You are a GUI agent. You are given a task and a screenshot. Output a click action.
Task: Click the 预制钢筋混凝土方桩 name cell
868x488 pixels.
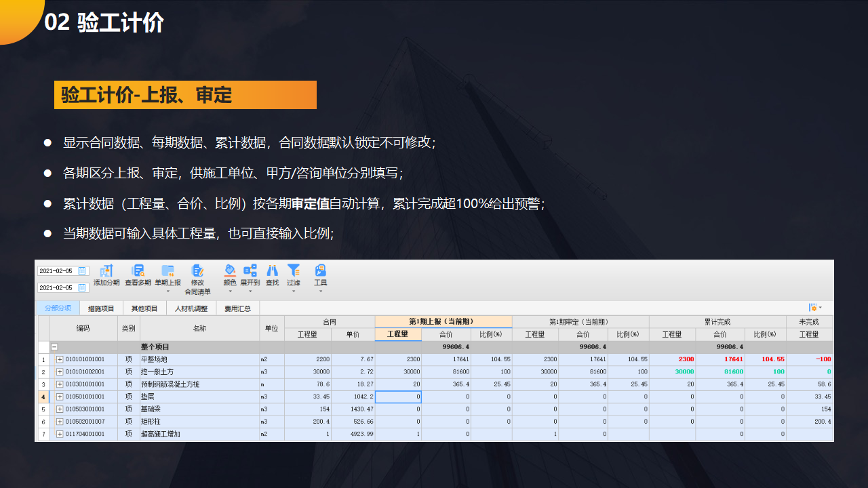(199, 384)
